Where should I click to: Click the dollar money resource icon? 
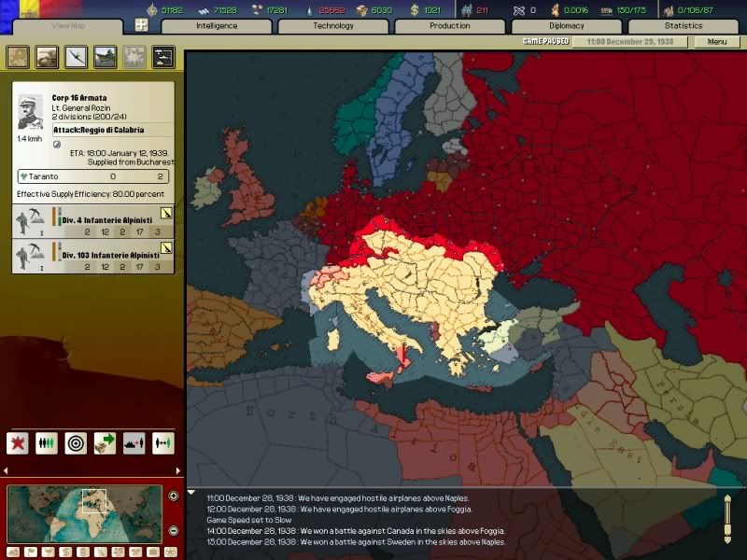tap(415, 10)
